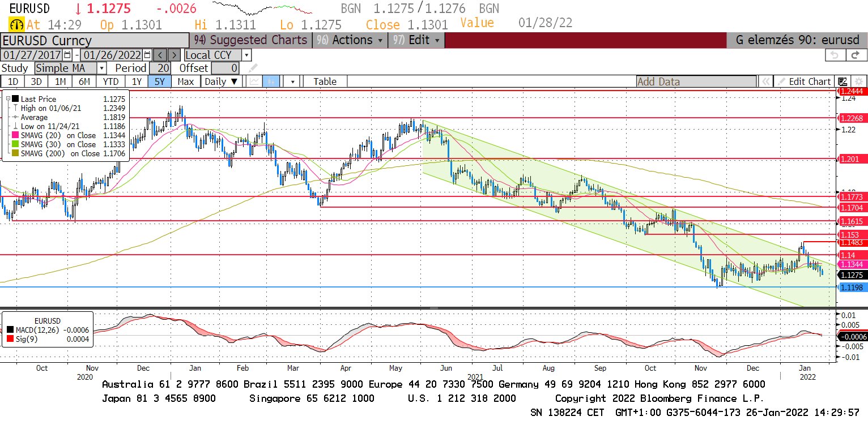This screenshot has height=429, width=868.
Task: Click the annotations panel icon beside Edit Chart
Action: pos(843,81)
